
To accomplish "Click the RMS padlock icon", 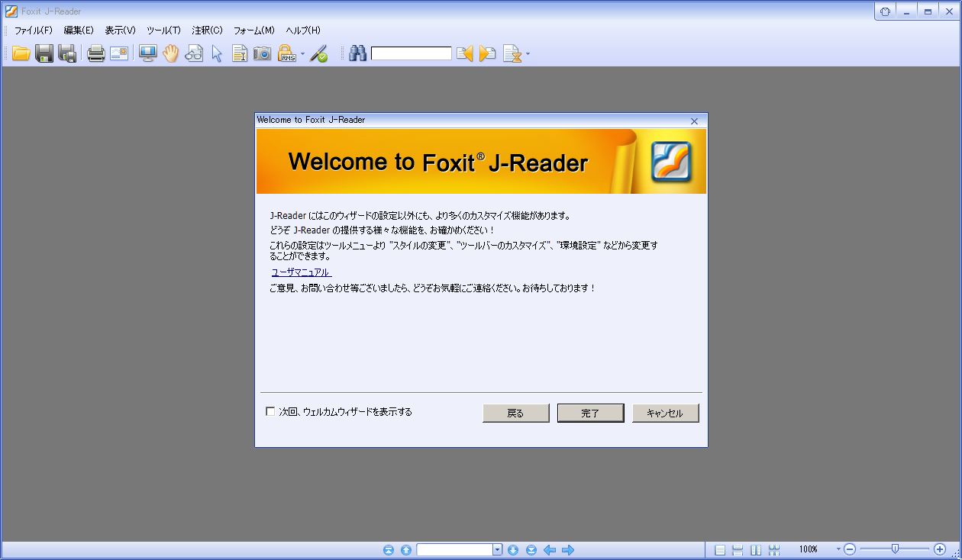I will (286, 53).
